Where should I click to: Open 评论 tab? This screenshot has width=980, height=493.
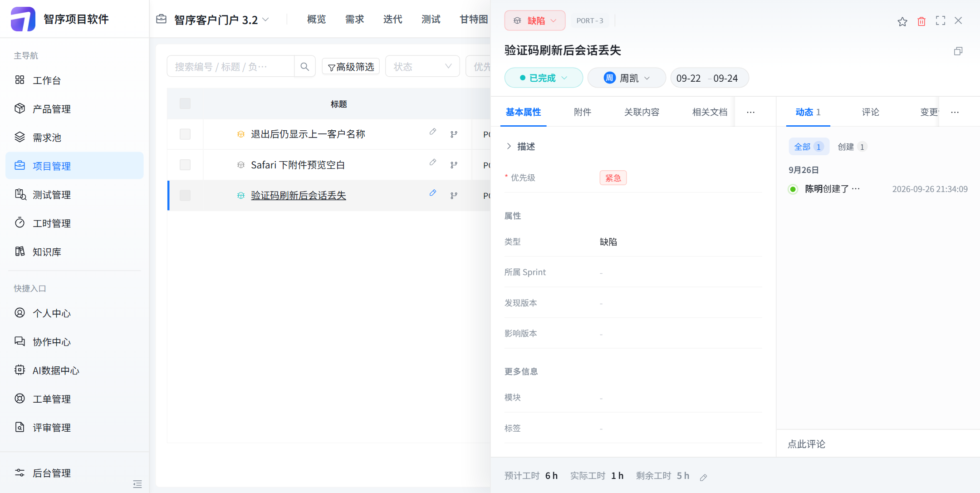click(x=870, y=112)
